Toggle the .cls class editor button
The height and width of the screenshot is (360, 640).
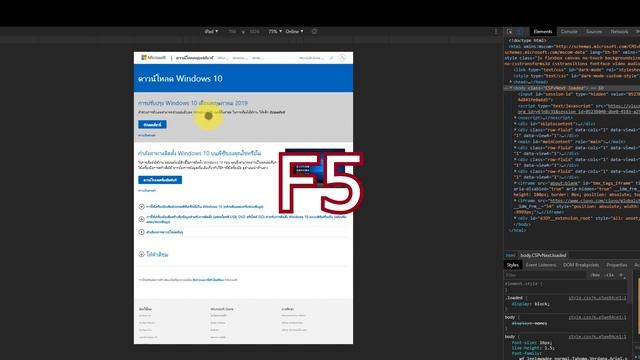coord(609,275)
